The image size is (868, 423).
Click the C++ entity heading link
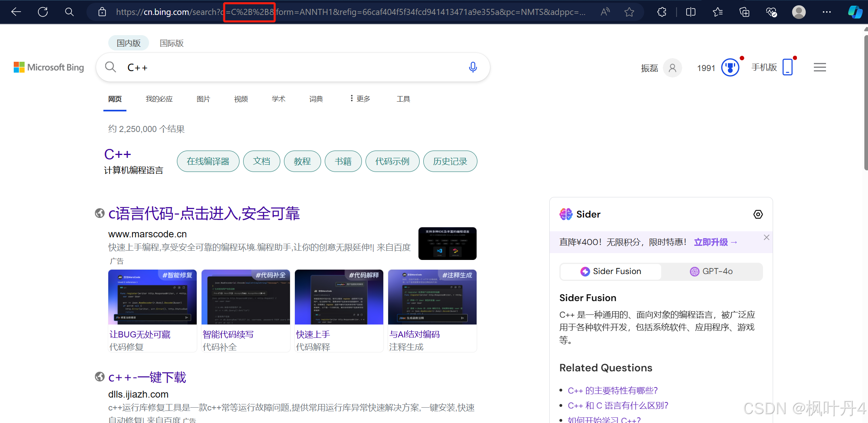coord(118,154)
